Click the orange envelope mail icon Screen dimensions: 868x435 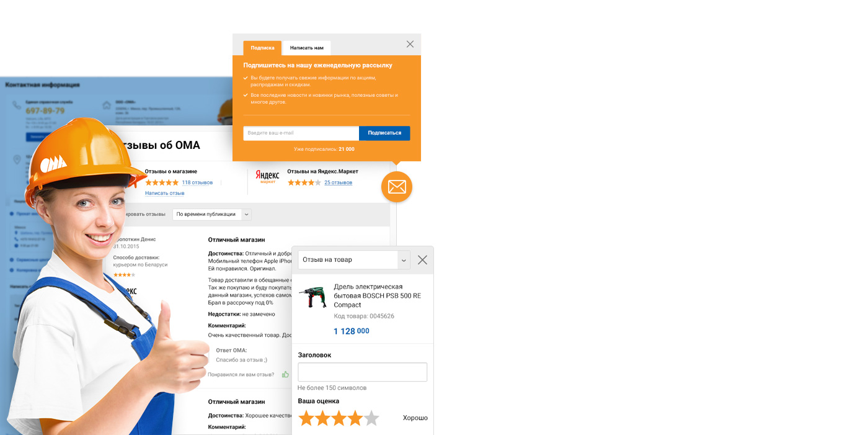coord(397,187)
